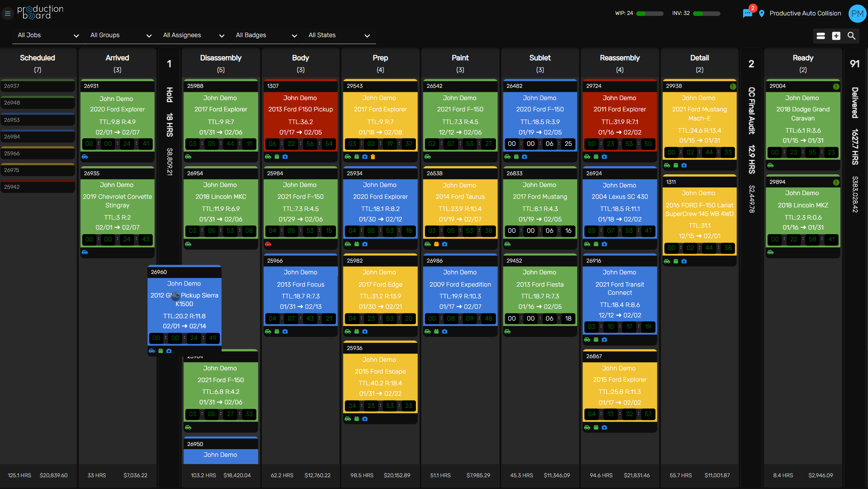Select the Productive Auto Collision location
Viewport: 868px width, 489px height.
pyautogui.click(x=805, y=14)
